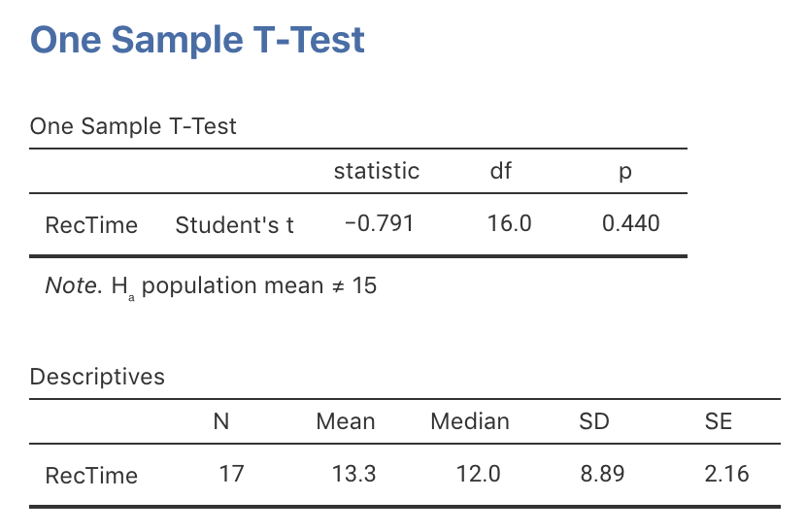Click the large blue One Sample T-Test heading

click(x=198, y=41)
